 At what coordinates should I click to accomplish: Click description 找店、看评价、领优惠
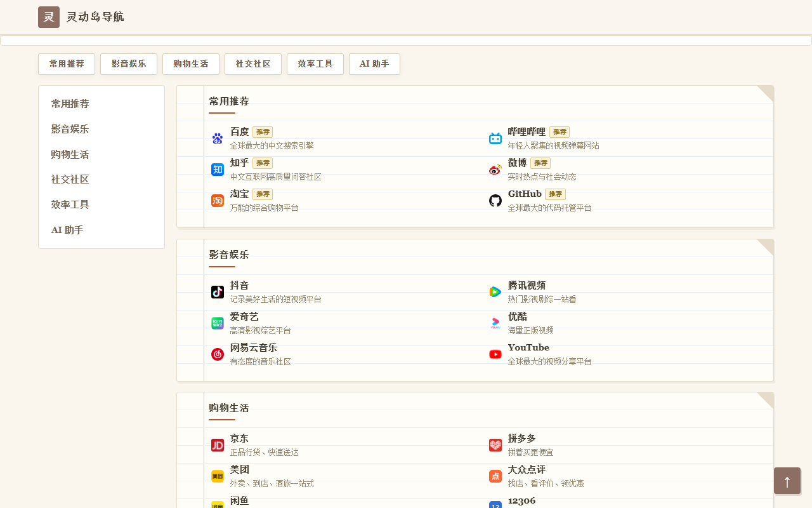tap(546, 484)
